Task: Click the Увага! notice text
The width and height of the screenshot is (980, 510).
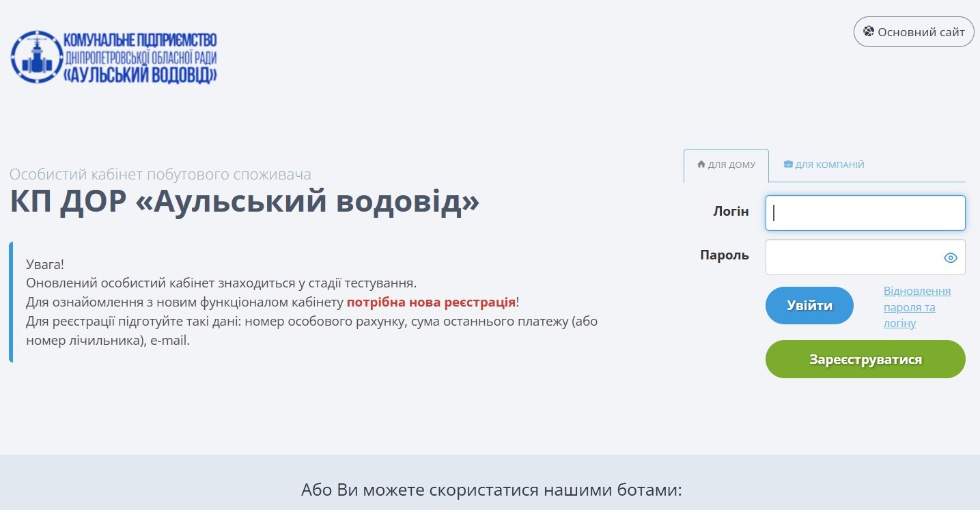Action: click(45, 264)
